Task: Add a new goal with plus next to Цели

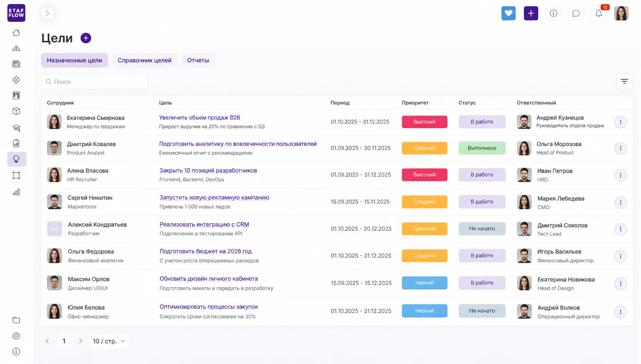Action: tap(86, 38)
